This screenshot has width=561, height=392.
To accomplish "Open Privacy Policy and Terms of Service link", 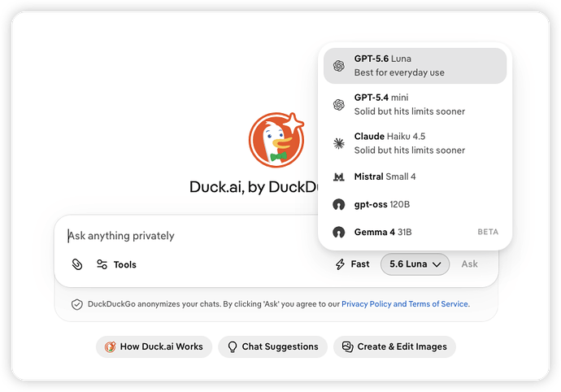I will pos(405,304).
